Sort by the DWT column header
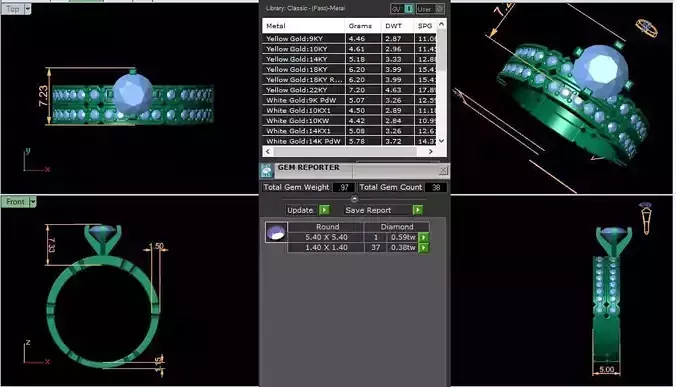Image resolution: width=676 pixels, height=387 pixels. click(397, 26)
